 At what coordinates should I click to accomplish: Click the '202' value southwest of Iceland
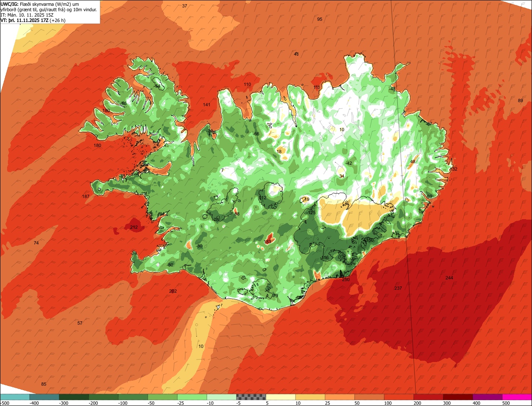(173, 291)
